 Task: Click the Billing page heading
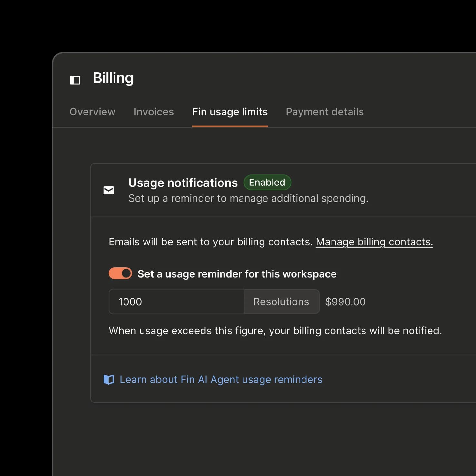113,78
